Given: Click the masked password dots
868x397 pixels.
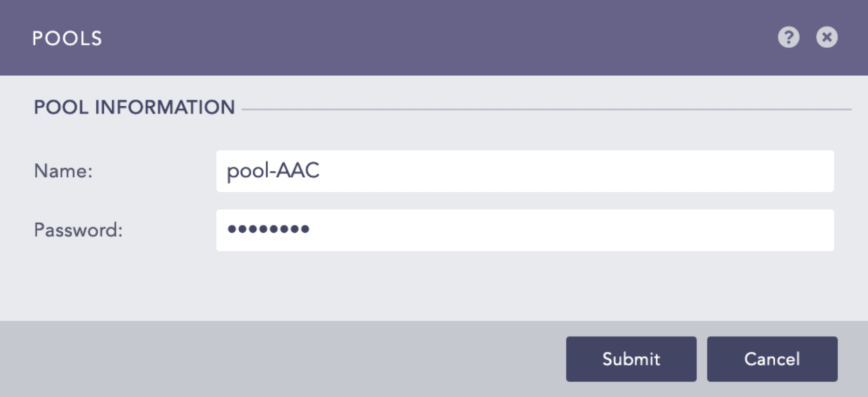Looking at the screenshot, I should coord(268,229).
